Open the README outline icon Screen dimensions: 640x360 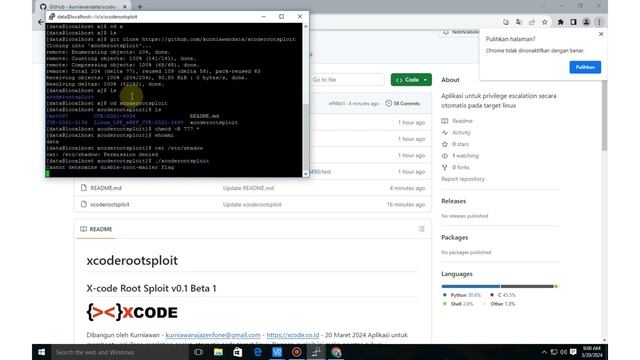click(x=421, y=229)
